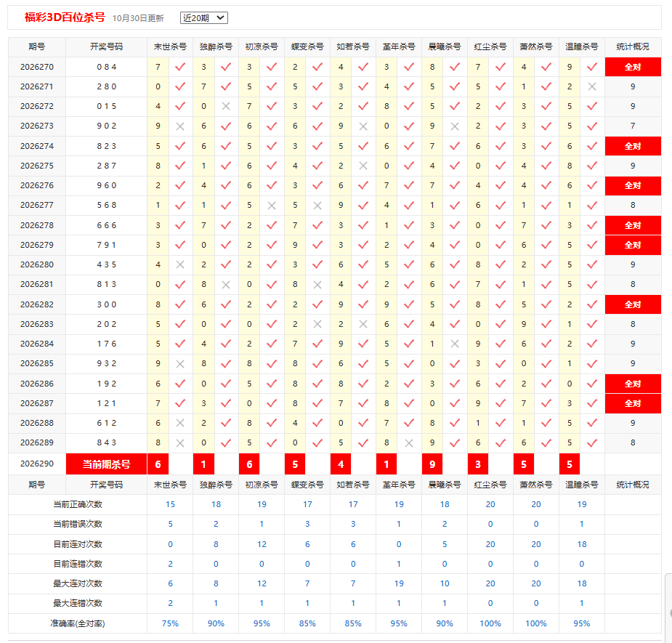Click the period number 2026278
Viewport: 672px width, 643px height.
point(37,225)
